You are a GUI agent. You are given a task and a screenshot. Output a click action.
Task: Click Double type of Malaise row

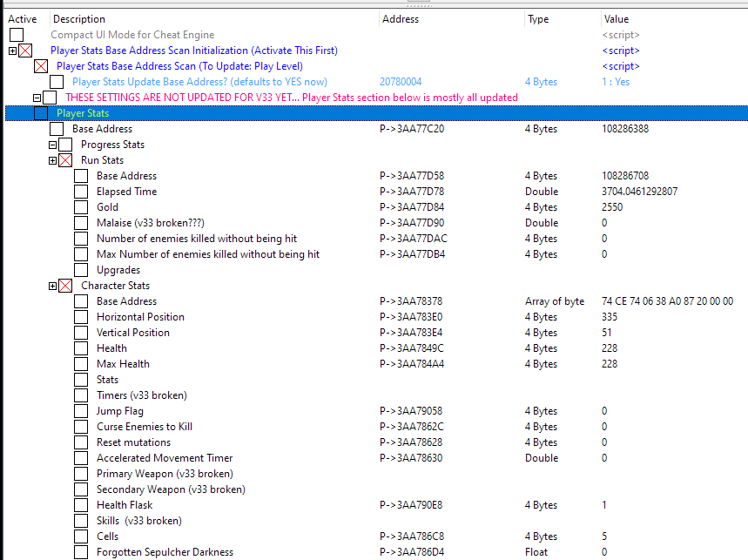point(542,223)
